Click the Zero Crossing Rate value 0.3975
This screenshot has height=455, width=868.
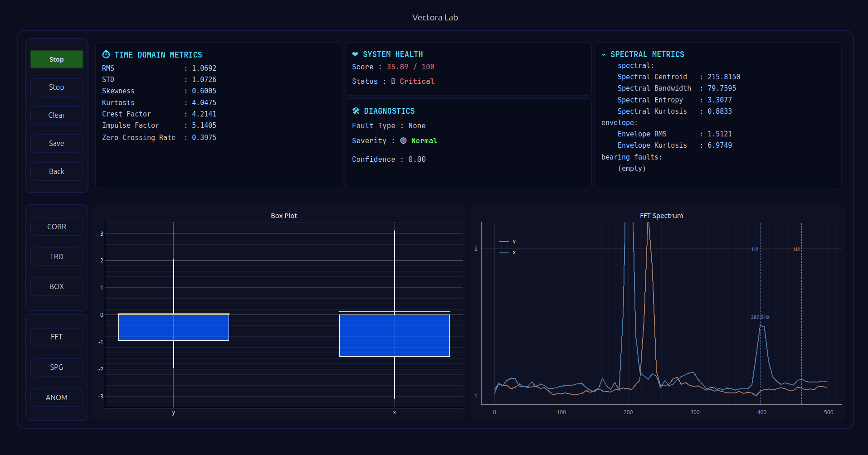tap(204, 138)
